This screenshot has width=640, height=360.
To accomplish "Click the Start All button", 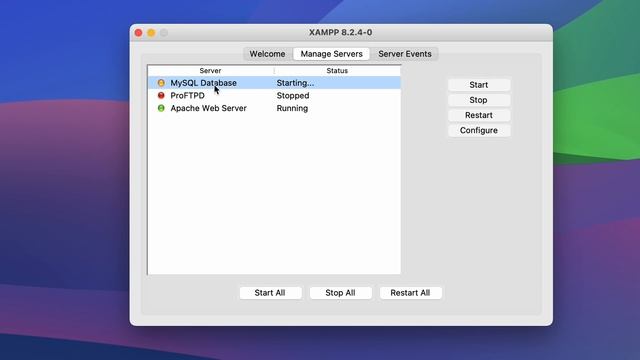I will coord(270,293).
